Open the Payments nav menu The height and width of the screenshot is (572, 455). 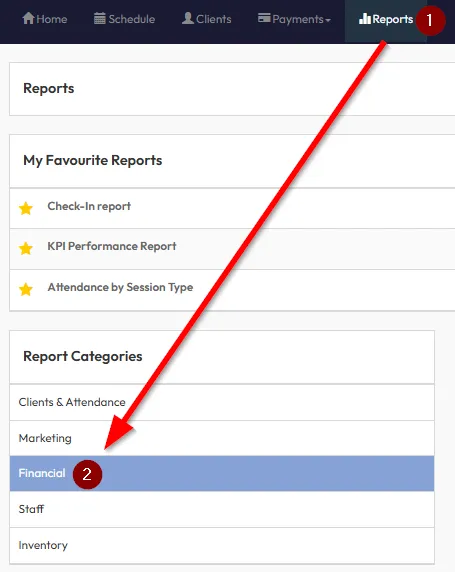(x=294, y=19)
